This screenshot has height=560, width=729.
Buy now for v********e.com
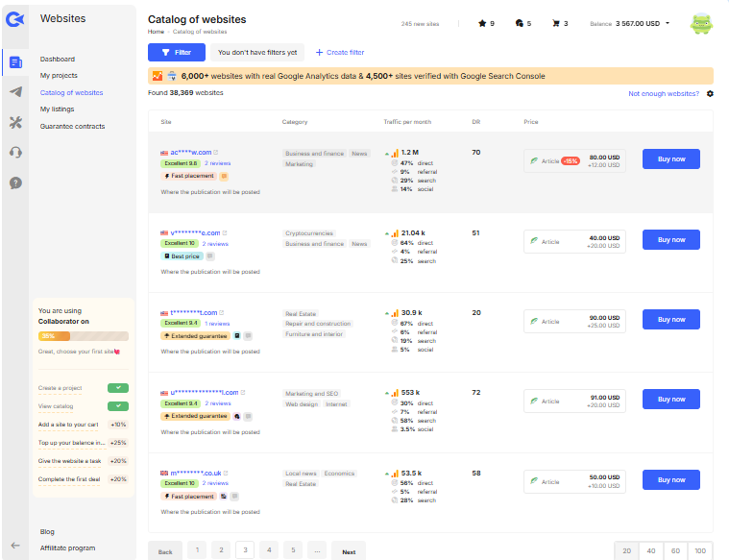[670, 239]
